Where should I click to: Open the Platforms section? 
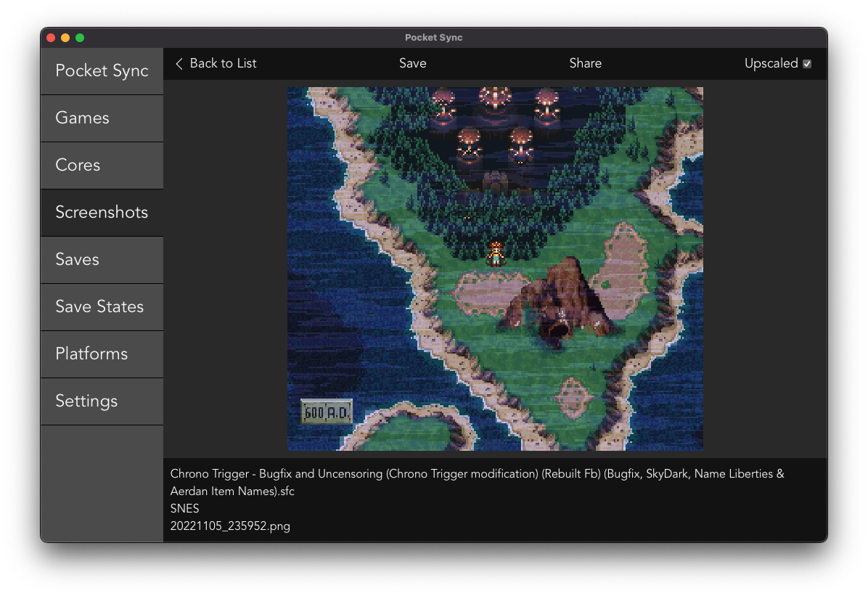coord(102,354)
